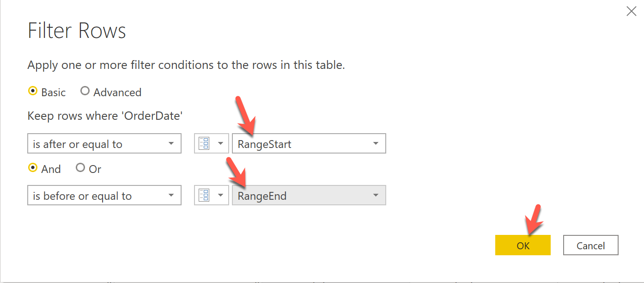Expand the value type arrow next to RangeStart
The image size is (644, 283).
point(220,144)
